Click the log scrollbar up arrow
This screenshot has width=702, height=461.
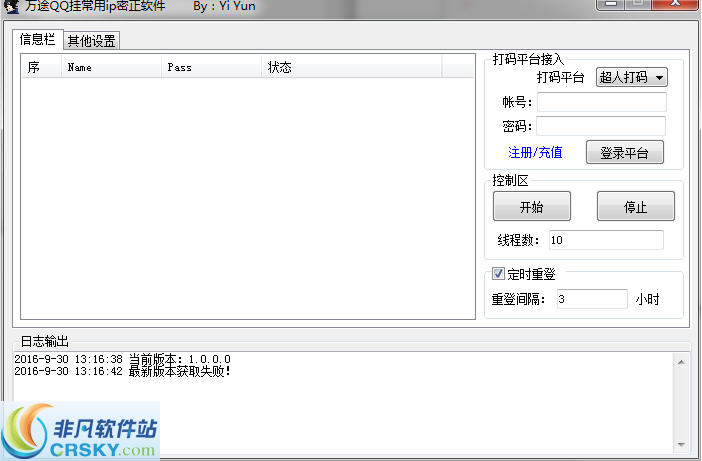click(681, 362)
